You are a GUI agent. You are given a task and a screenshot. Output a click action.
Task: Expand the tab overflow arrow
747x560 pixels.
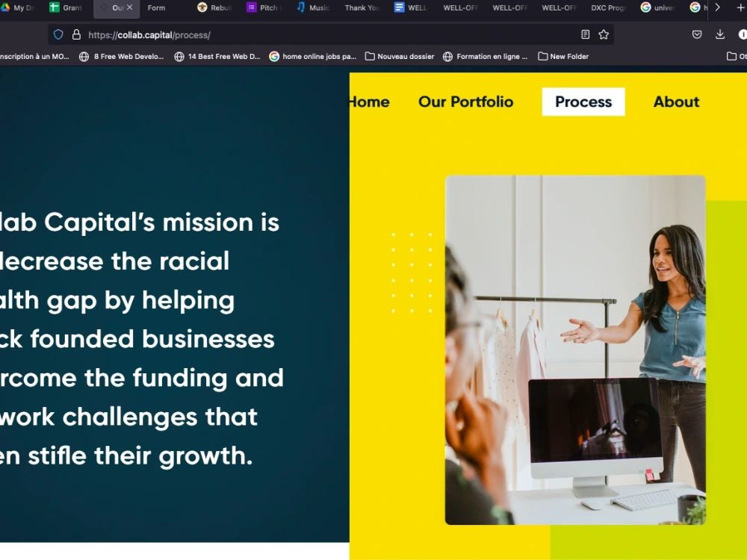click(717, 8)
